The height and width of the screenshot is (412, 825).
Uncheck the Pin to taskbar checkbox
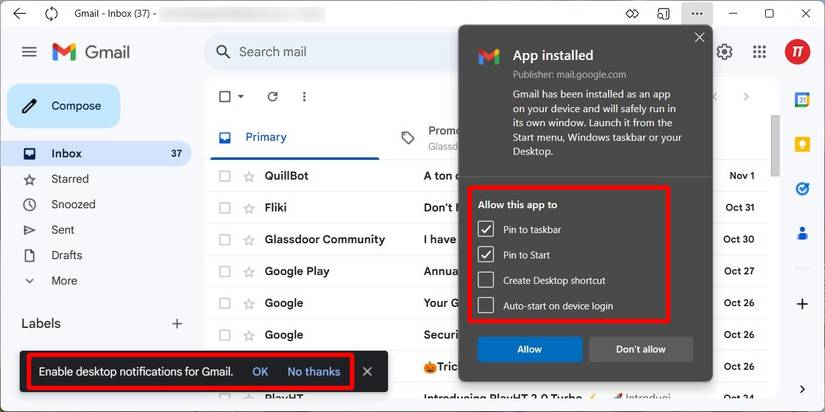(x=486, y=230)
